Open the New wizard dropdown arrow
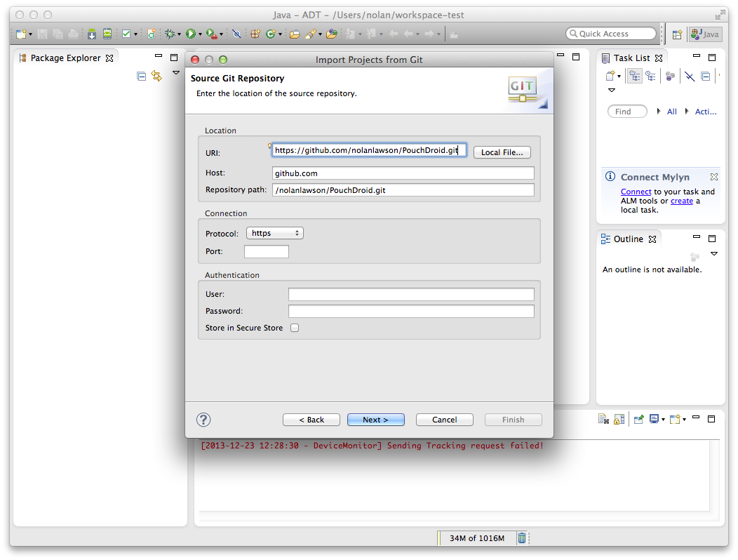 click(31, 34)
